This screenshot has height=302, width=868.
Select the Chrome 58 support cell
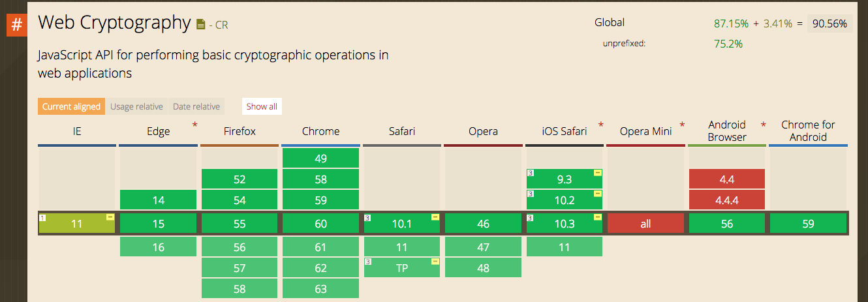pos(320,179)
